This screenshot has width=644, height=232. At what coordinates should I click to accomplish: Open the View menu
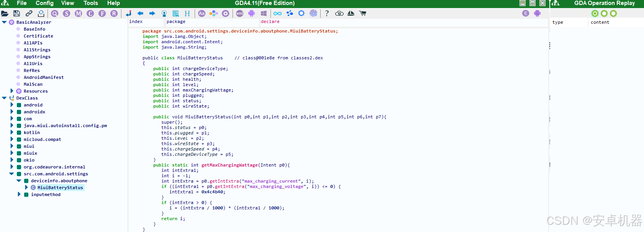pyautogui.click(x=67, y=3)
